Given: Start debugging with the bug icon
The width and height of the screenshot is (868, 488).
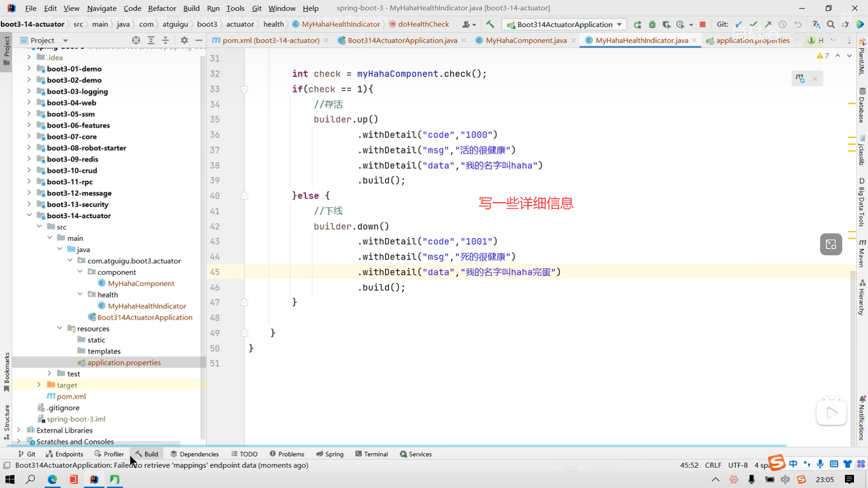Looking at the screenshot, I should pos(652,24).
